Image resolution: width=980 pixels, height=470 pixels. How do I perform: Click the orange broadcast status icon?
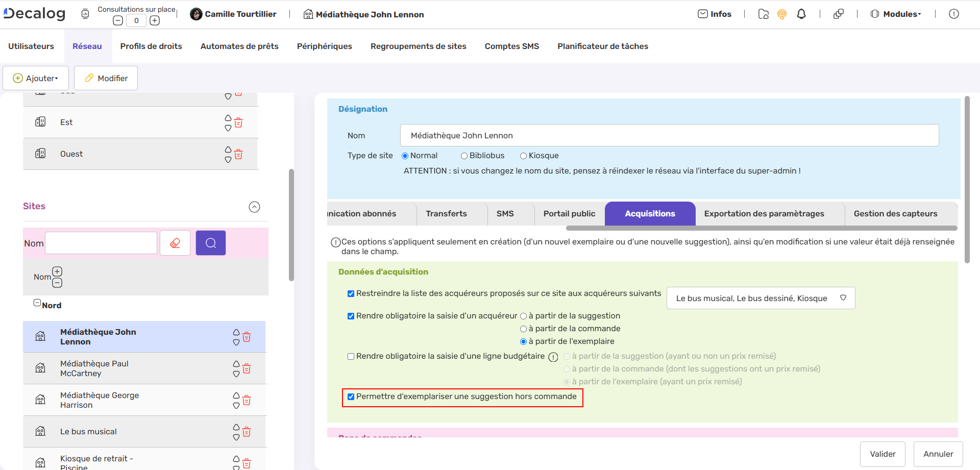(781, 15)
